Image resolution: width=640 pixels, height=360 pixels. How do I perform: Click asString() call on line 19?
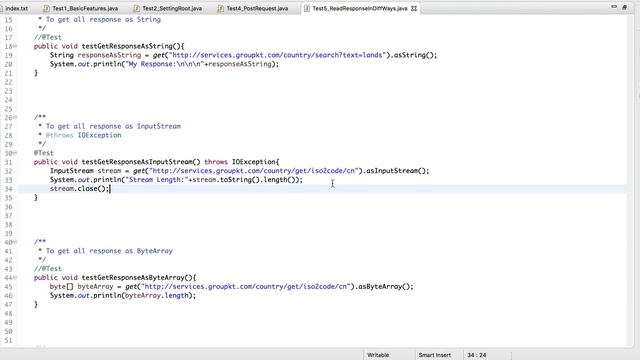tap(413, 55)
